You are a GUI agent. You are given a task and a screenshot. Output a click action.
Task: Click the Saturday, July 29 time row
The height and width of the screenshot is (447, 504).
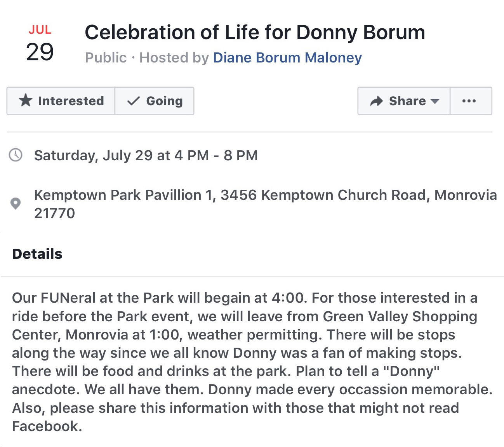click(x=146, y=155)
